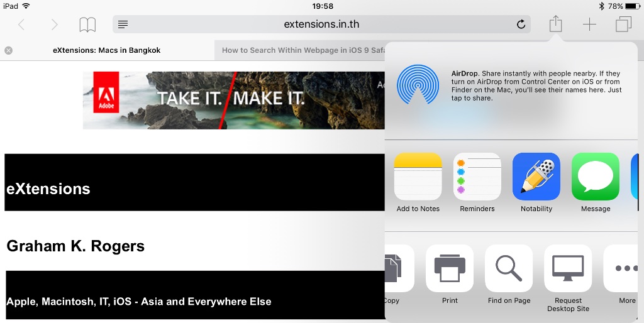Go back with the Safari back arrow
The height and width of the screenshot is (323, 644).
[x=21, y=25]
